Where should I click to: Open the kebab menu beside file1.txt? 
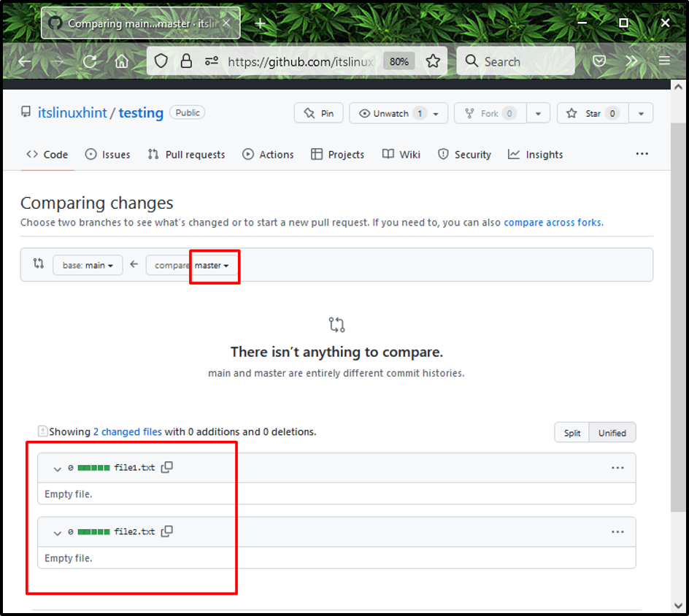(x=617, y=467)
